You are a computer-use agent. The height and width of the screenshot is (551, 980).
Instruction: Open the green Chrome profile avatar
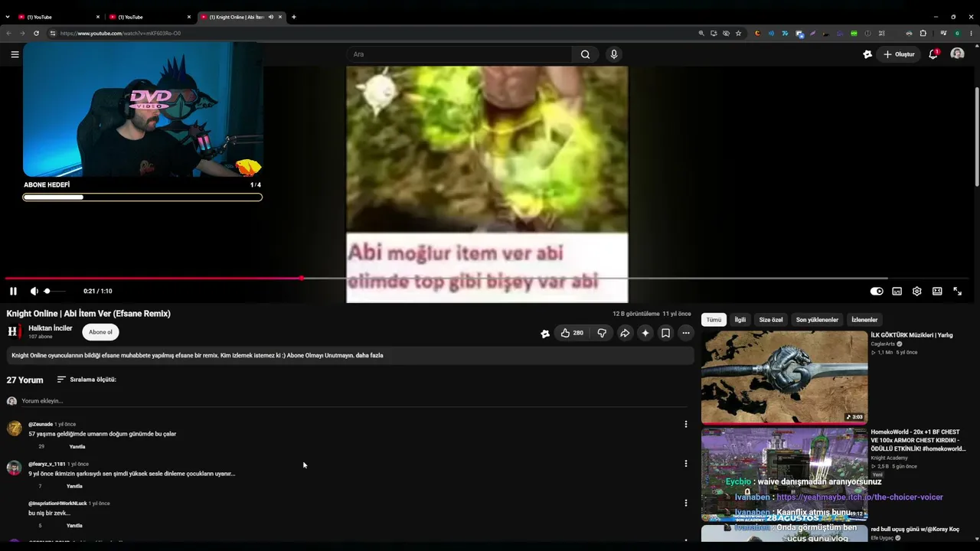(x=957, y=33)
